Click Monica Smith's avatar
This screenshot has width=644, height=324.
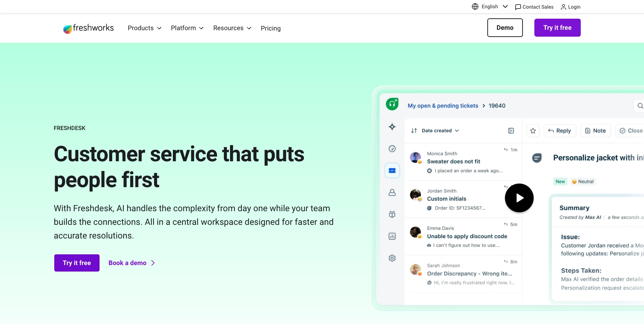pos(415,157)
